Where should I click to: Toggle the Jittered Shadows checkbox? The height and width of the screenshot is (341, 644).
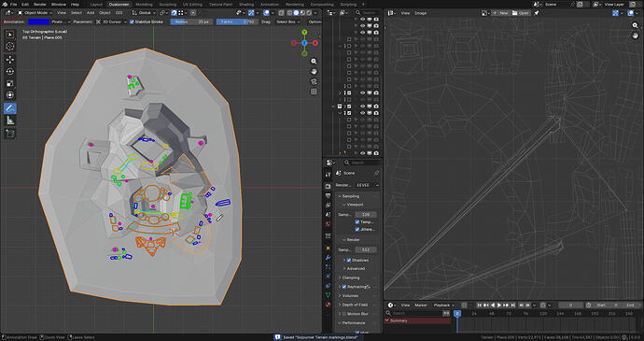pyautogui.click(x=357, y=229)
